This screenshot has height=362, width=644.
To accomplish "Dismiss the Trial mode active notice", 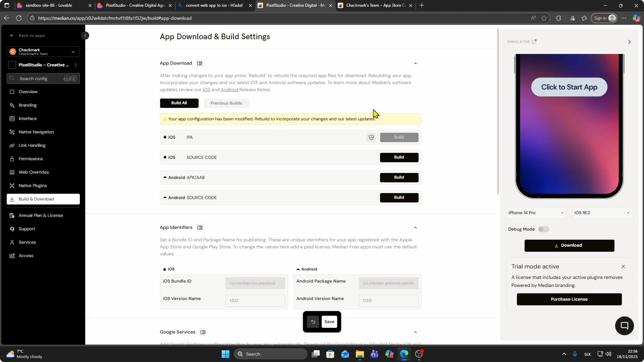I will coord(623,267).
